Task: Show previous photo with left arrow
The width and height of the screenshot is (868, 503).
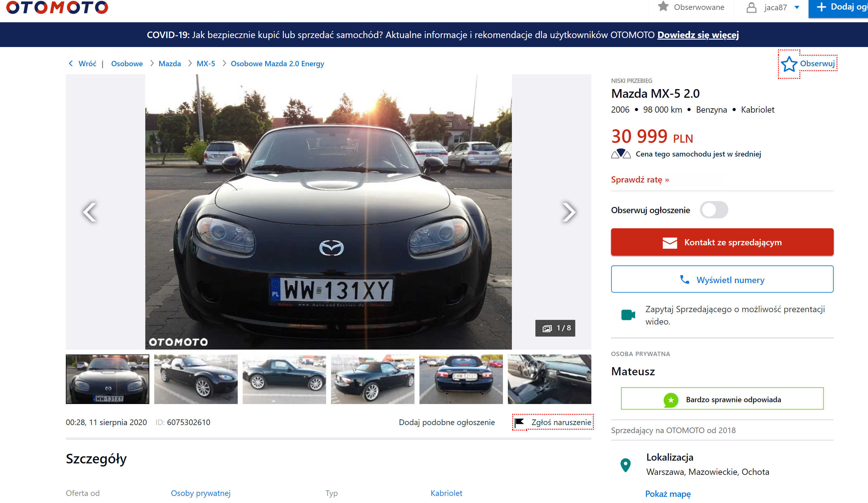Action: coord(90,212)
